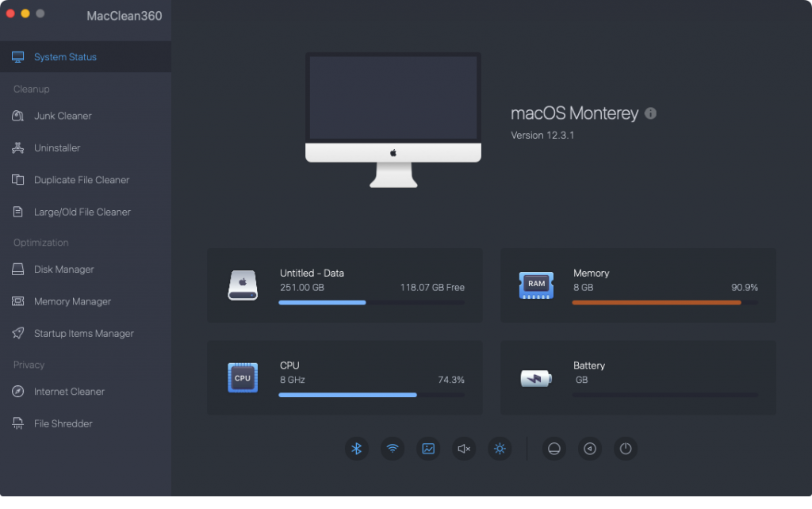Toggle Bluetooth with the bottom icon

point(356,449)
